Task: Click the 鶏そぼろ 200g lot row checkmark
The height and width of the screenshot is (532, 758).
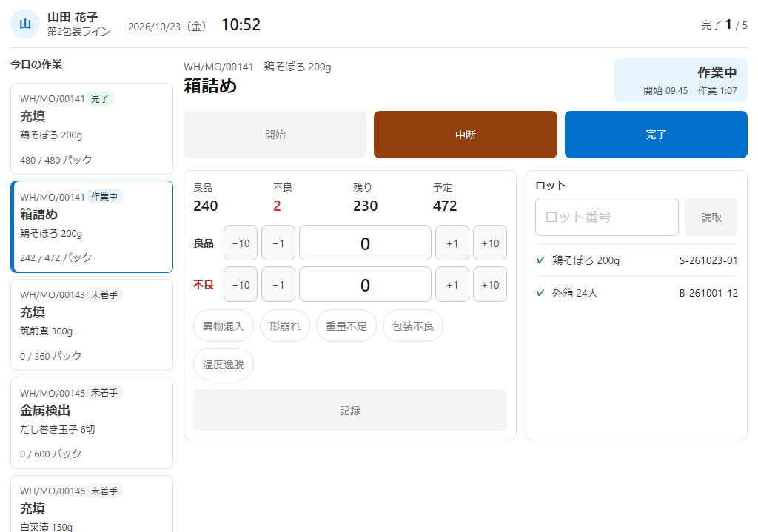Action: (x=540, y=260)
